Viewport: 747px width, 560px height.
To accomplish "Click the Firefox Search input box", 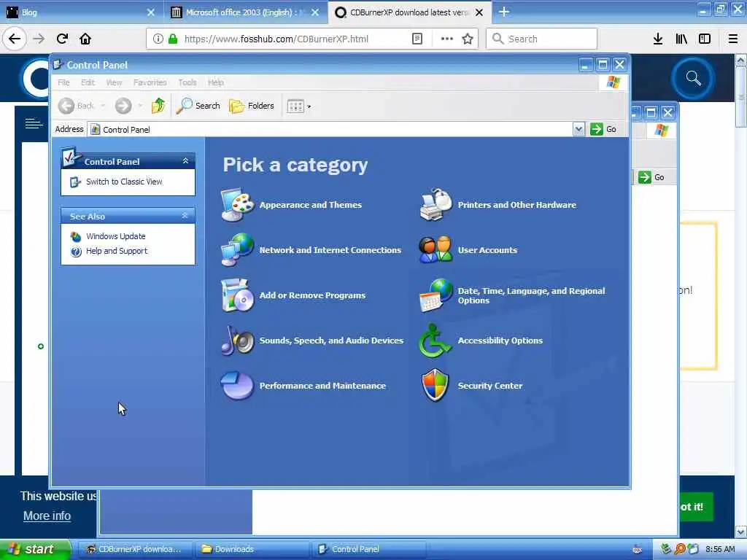I will (x=541, y=39).
